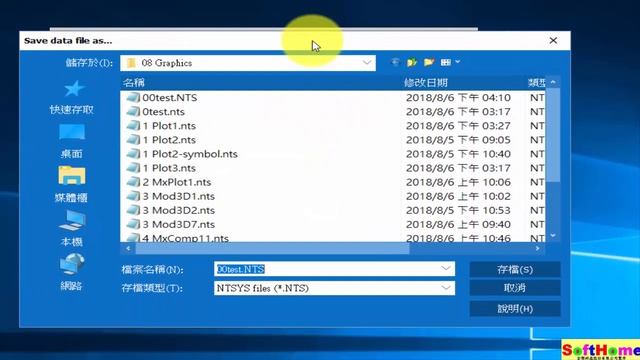The height and width of the screenshot is (360, 640).
Task: Open the view menu dropdown arrow
Action: click(x=458, y=62)
